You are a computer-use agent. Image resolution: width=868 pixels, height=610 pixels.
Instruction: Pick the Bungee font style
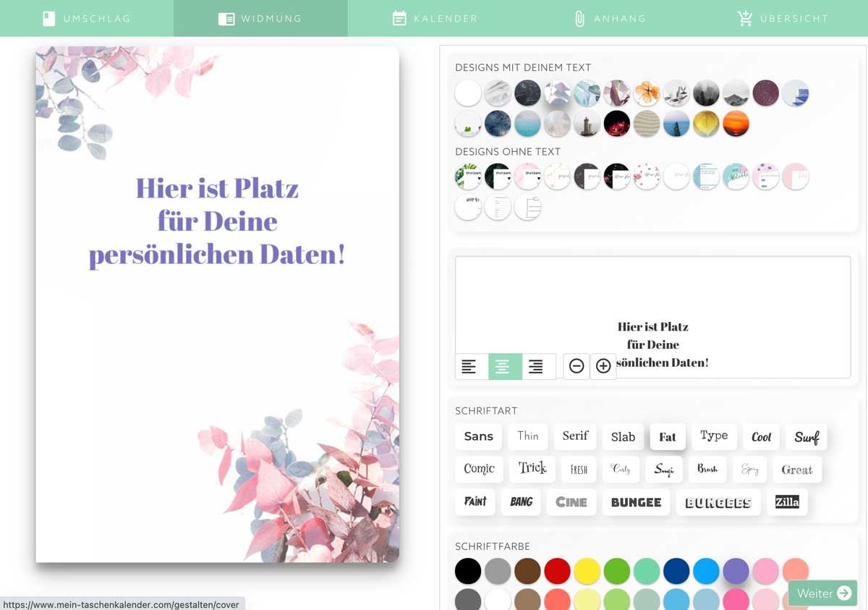pyautogui.click(x=636, y=502)
